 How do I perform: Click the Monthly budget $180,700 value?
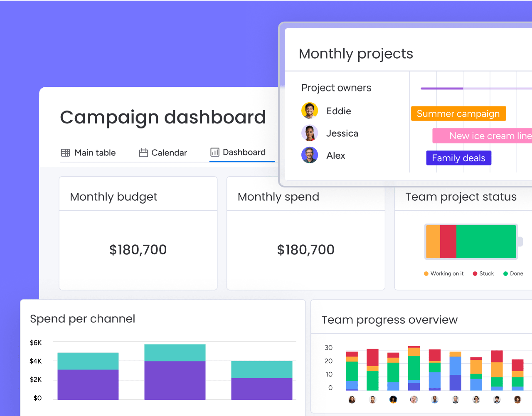[138, 250]
